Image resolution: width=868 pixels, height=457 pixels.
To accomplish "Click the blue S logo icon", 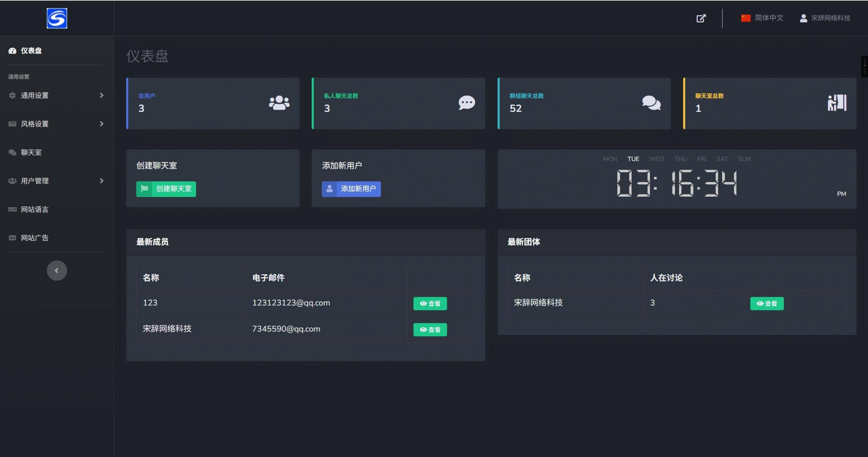I will click(57, 18).
